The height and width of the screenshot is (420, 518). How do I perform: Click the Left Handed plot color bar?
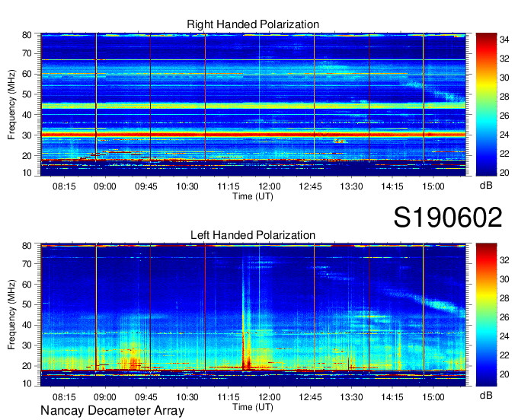pos(486,315)
